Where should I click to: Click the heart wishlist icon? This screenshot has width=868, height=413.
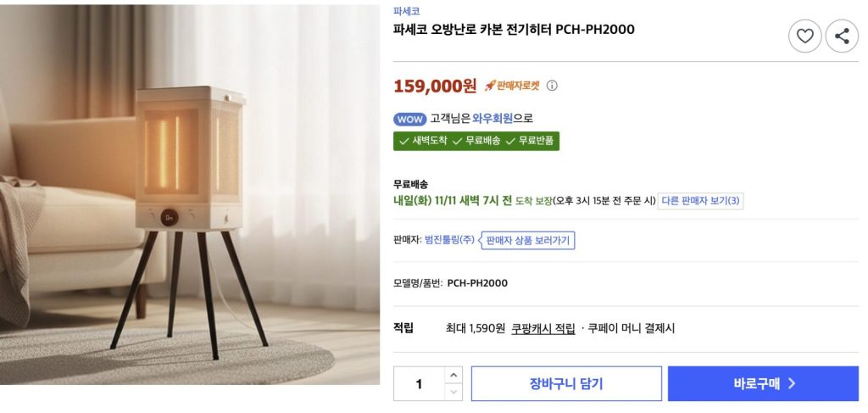(805, 36)
